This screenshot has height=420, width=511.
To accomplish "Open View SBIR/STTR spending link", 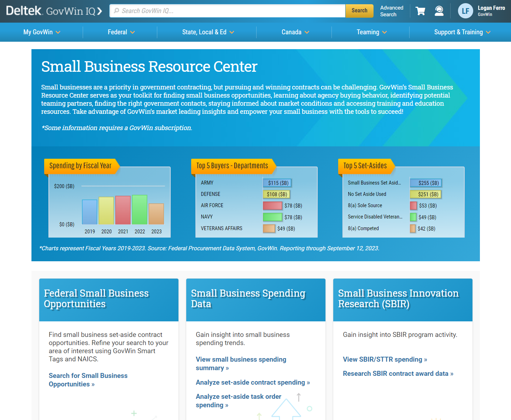I will 384,359.
